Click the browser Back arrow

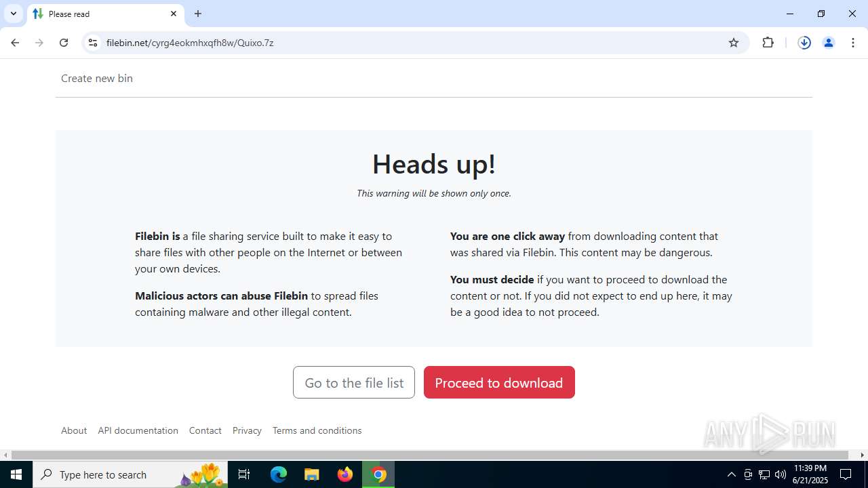(15, 43)
